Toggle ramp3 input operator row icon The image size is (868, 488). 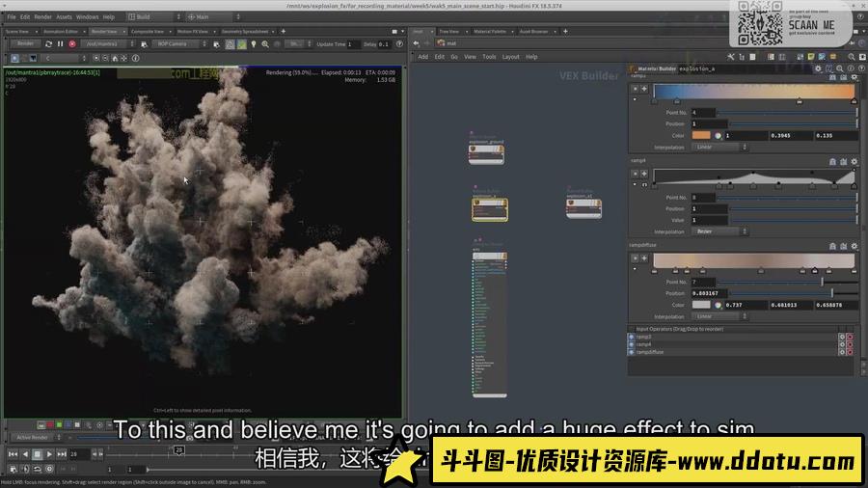pyautogui.click(x=631, y=337)
